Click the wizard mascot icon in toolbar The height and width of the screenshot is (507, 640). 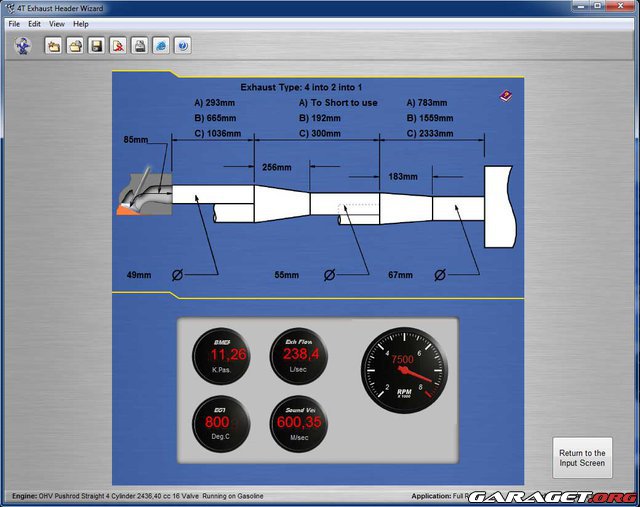coord(22,46)
